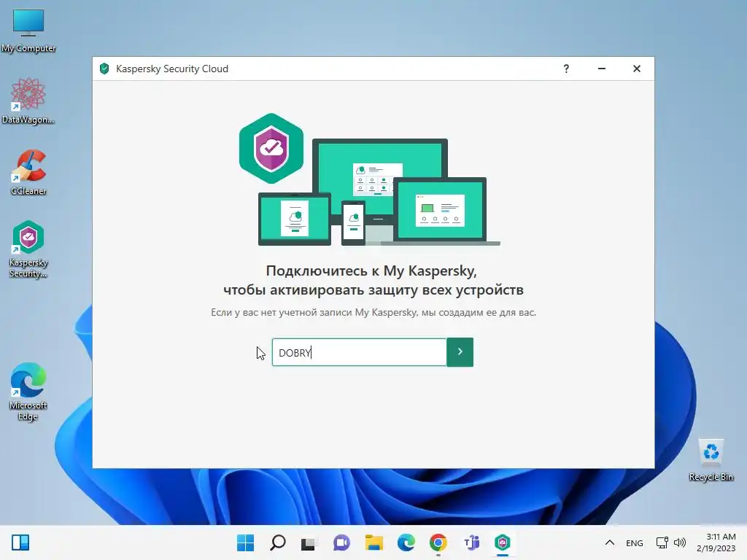
Task: Click the Kaspersky shield icon in the title bar
Action: point(104,69)
